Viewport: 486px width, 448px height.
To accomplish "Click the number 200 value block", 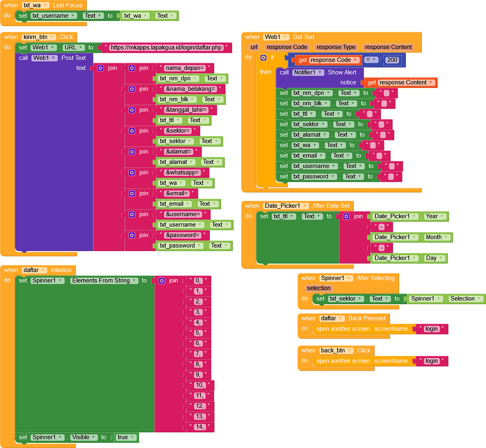I will [392, 60].
